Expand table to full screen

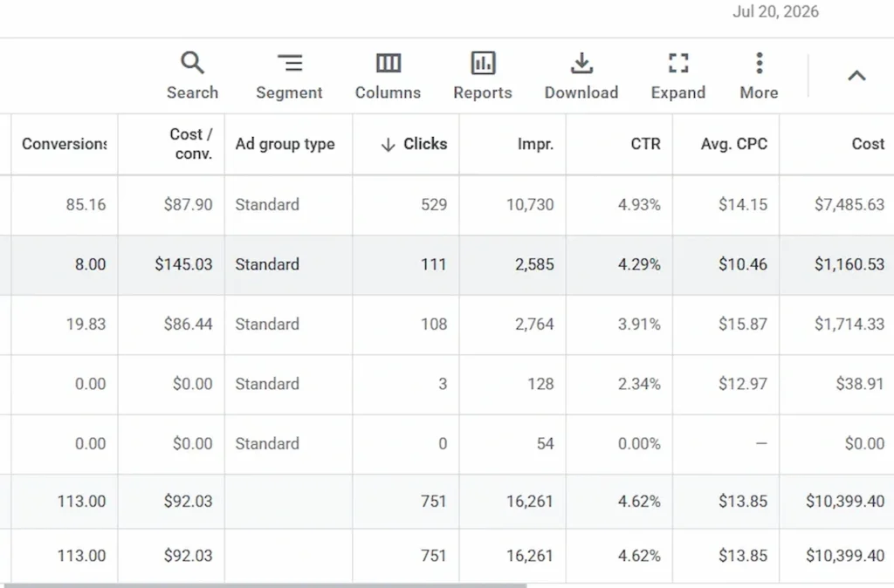pos(678,63)
